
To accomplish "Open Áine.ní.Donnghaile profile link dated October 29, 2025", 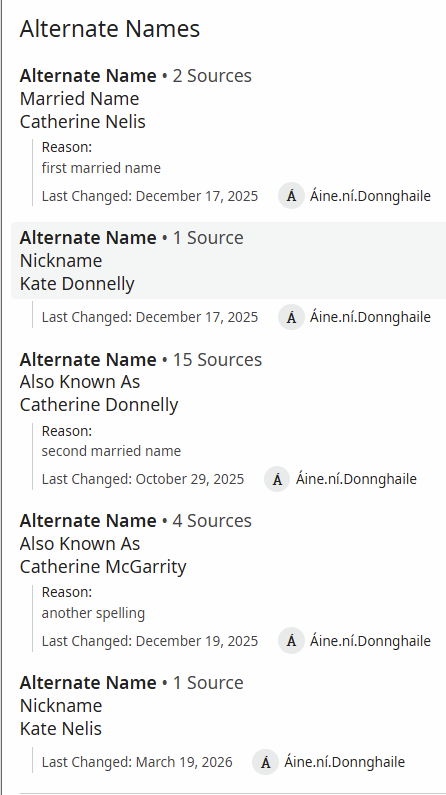I will point(356,479).
